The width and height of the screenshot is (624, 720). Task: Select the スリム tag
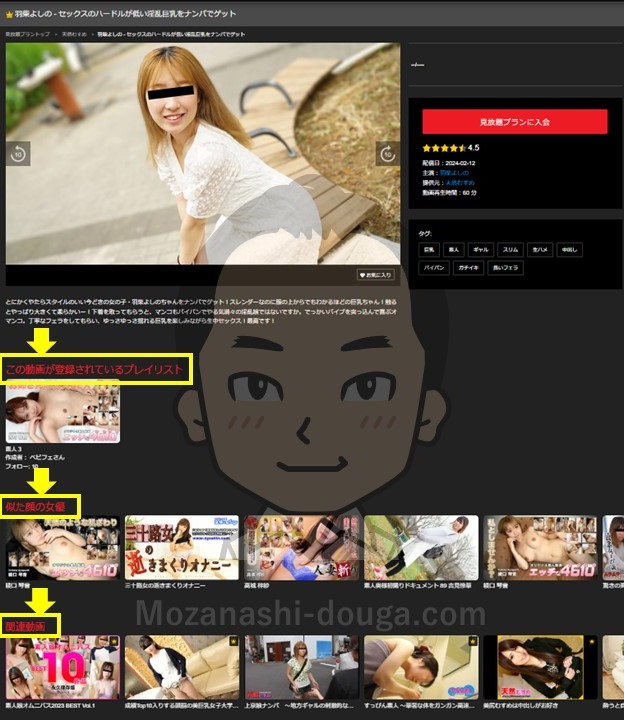coord(512,250)
